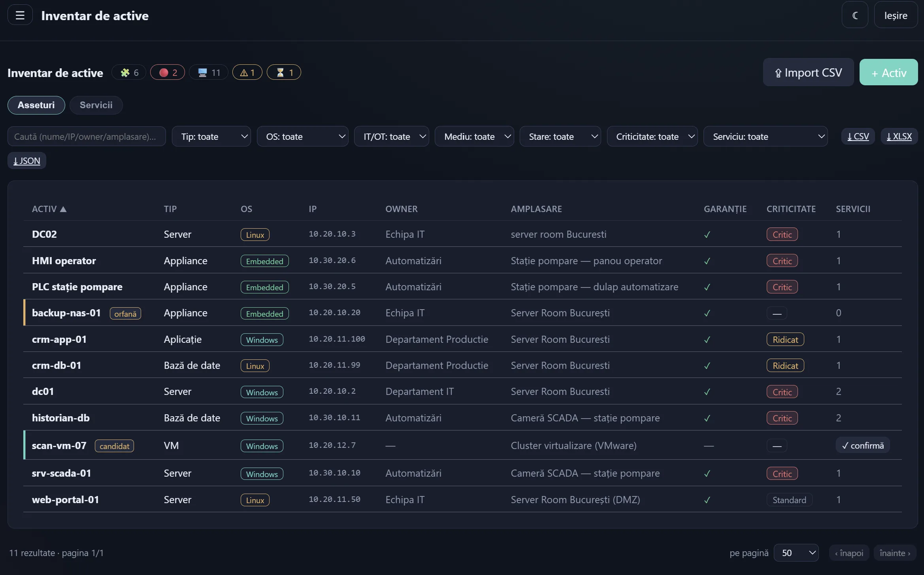Screen dimensions: 924x575
Task: Switch to the Servicii tab
Action: [x=96, y=105]
